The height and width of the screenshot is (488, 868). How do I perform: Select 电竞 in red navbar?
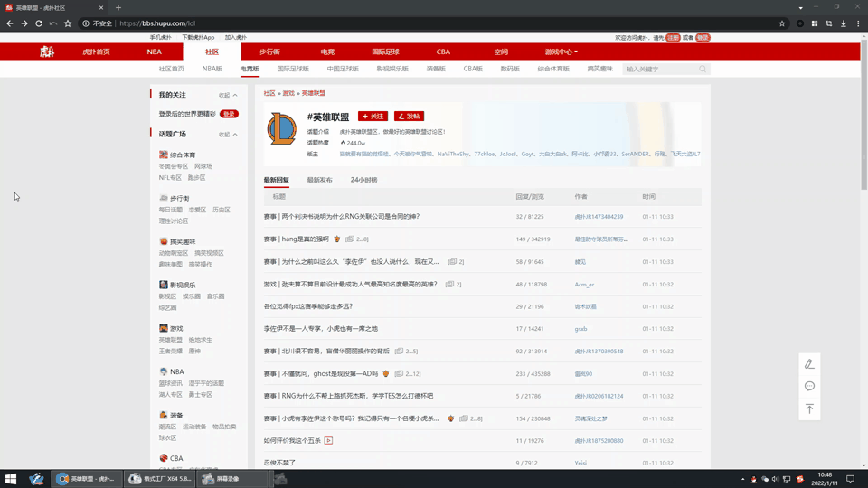pos(327,52)
